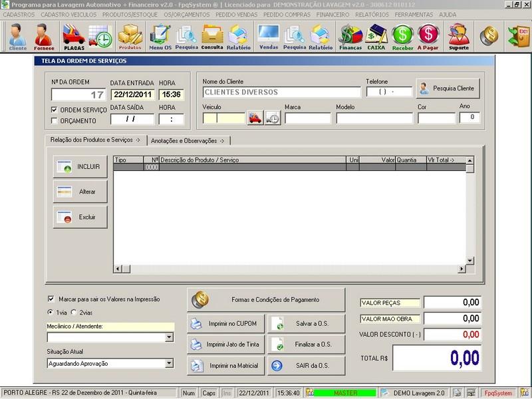Open the Vendas Relatório printer icon
The height and width of the screenshot is (399, 532).
click(x=321, y=37)
